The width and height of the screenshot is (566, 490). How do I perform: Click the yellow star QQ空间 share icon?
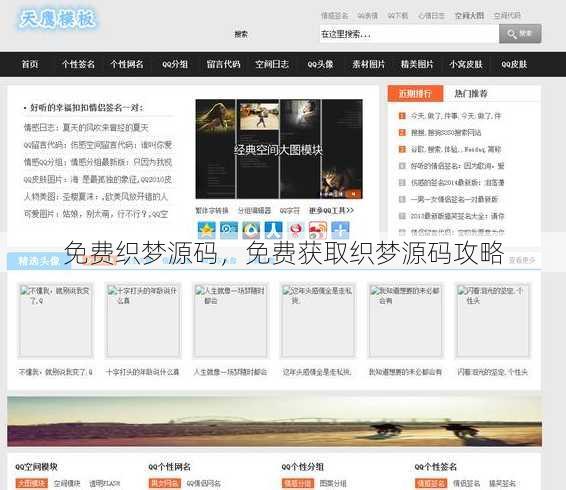(206, 230)
